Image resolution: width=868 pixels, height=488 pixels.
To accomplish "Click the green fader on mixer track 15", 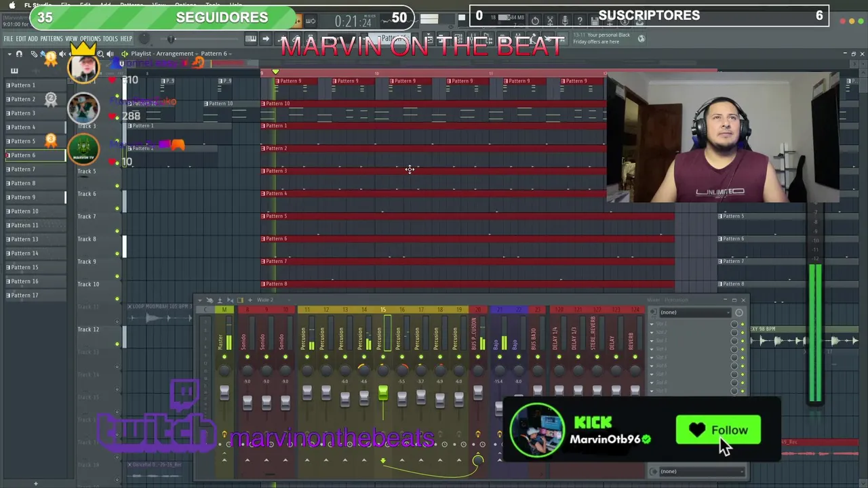I will coord(383,392).
